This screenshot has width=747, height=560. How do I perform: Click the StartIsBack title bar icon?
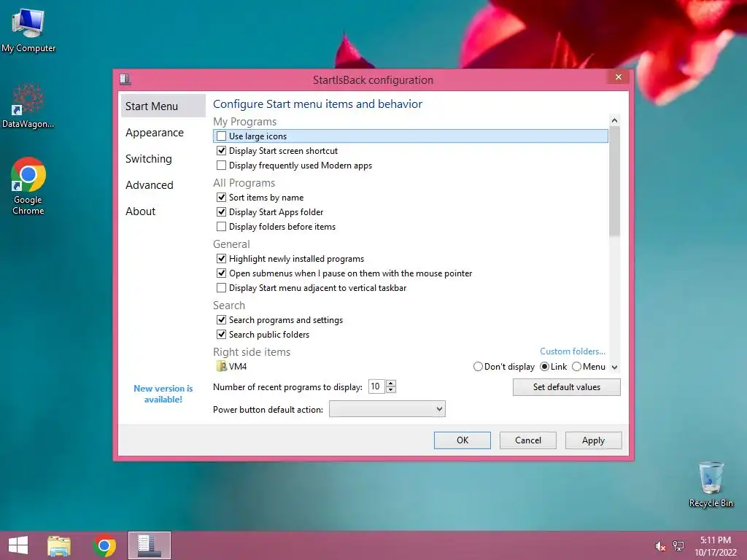pos(125,79)
